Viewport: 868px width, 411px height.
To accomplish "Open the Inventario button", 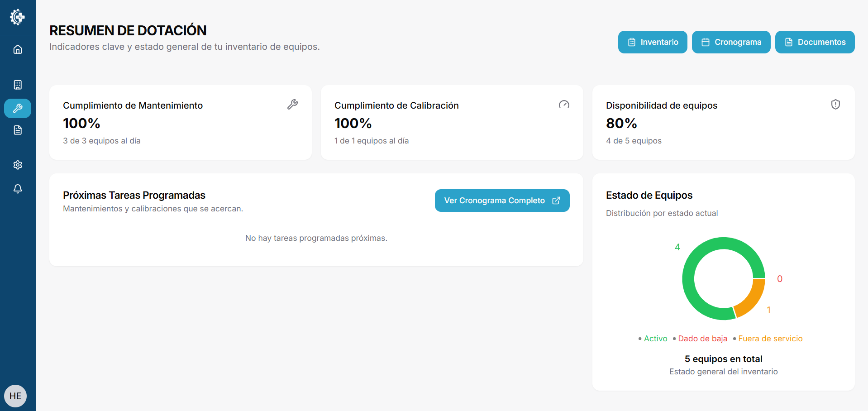I will [x=653, y=42].
